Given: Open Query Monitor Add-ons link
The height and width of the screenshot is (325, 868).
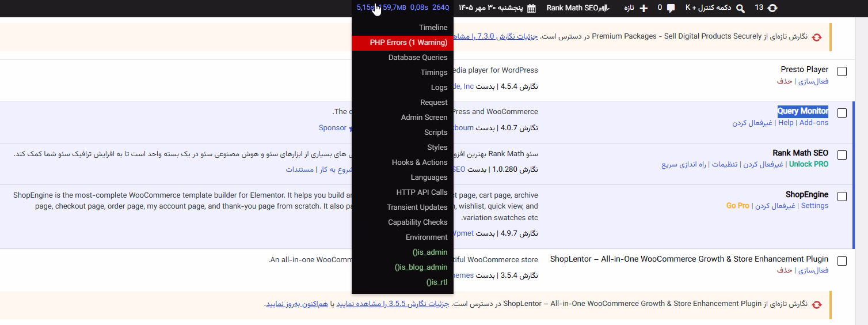Looking at the screenshot, I should tap(814, 123).
